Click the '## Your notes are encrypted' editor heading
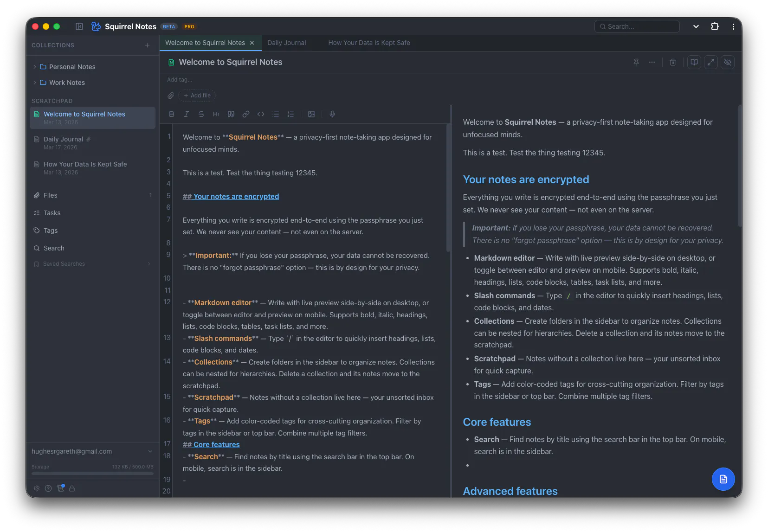The height and width of the screenshot is (532, 768). (x=231, y=197)
